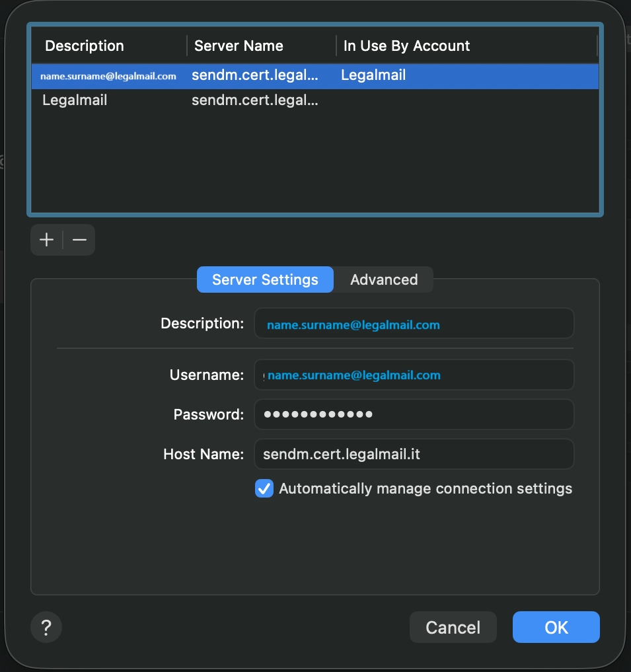631x672 pixels.
Task: Open the Advanced tab
Action: 384,280
